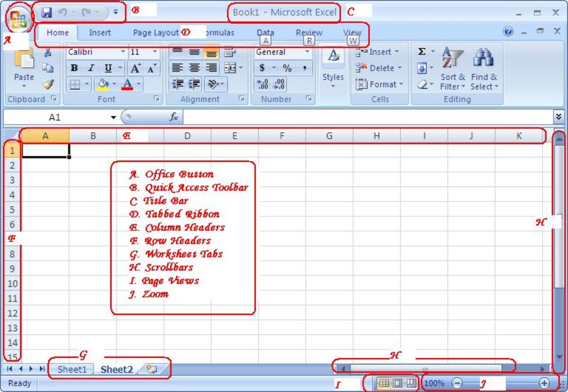Click Find & Select binoculars icon
This screenshot has width=568, height=392.
tap(484, 69)
